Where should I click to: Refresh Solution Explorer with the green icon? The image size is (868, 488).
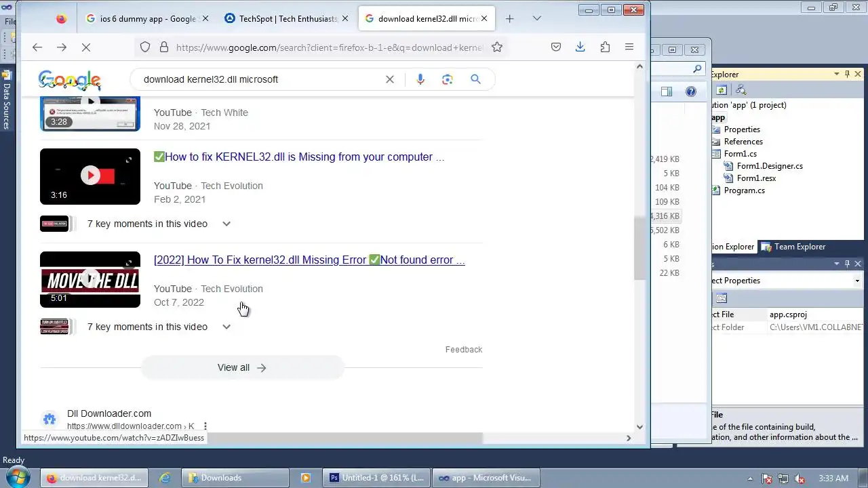click(722, 89)
